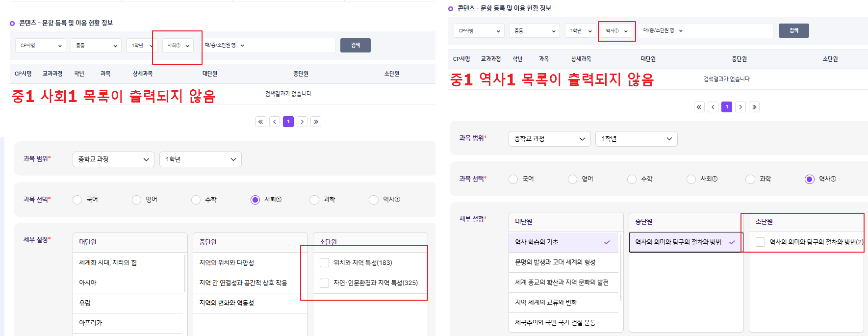Click previous-page arrow under 역사① search results
868x336 pixels.
tap(713, 107)
